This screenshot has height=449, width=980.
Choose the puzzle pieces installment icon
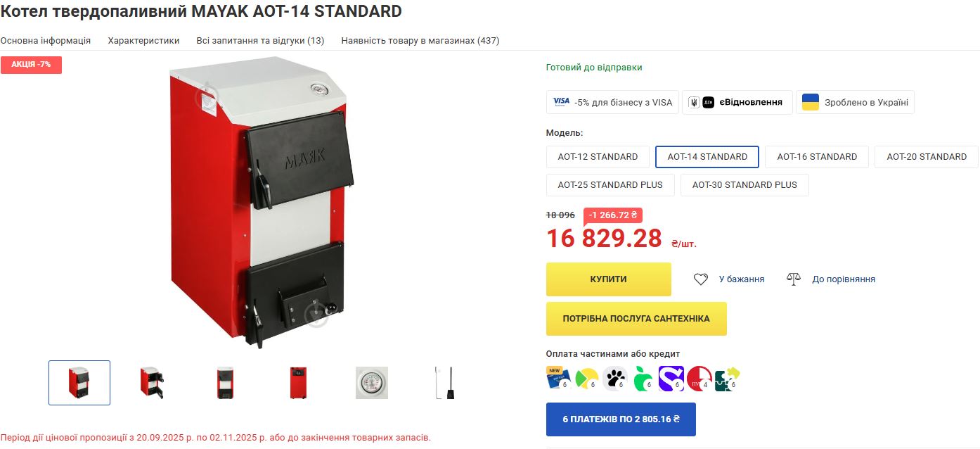coord(727,379)
